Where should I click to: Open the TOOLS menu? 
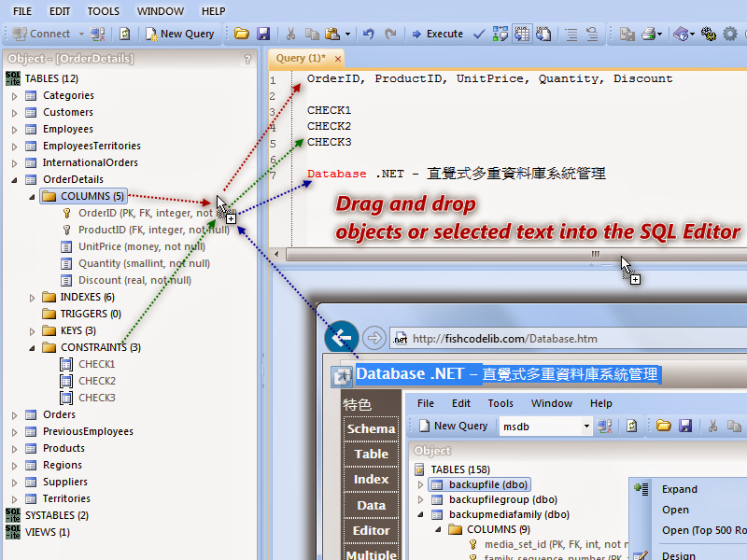click(x=103, y=11)
